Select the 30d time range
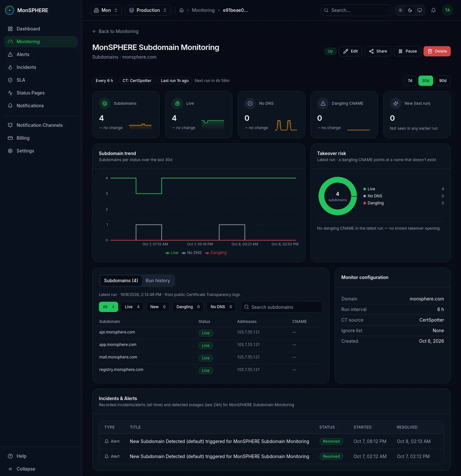Image resolution: width=461 pixels, height=476 pixels. point(426,81)
